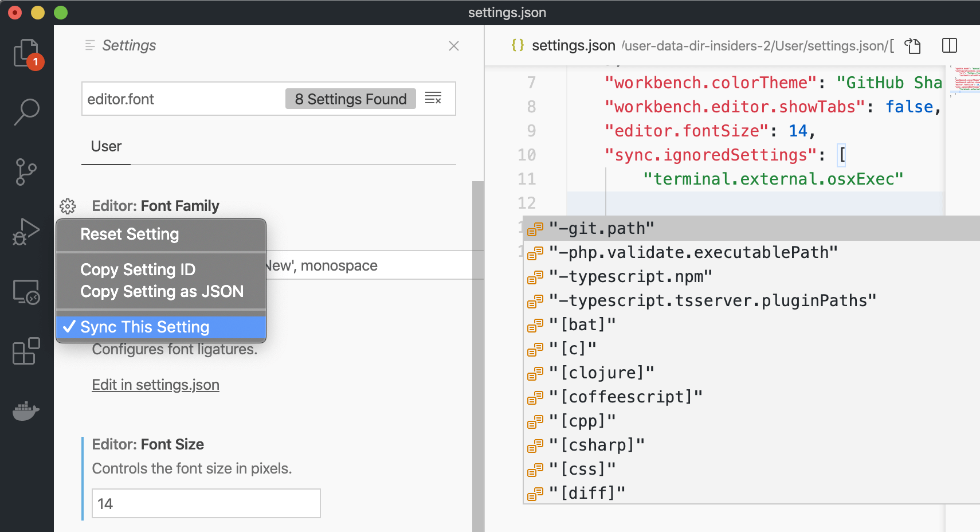This screenshot has width=980, height=532.
Task: Click the Font Size input field
Action: coord(206,503)
